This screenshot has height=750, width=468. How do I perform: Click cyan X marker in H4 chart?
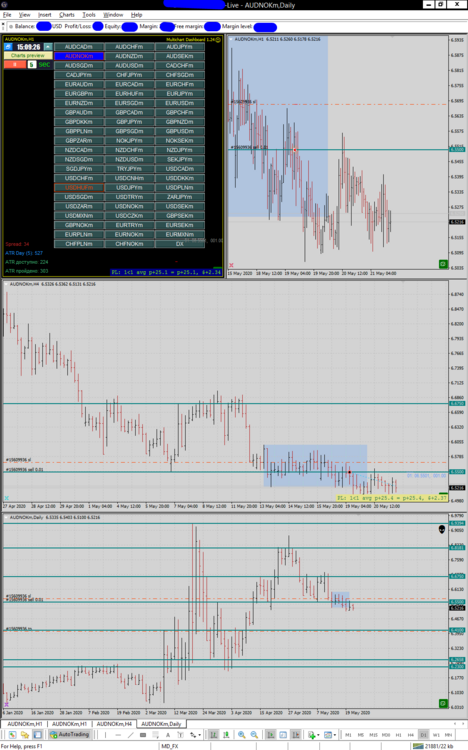tap(7, 498)
